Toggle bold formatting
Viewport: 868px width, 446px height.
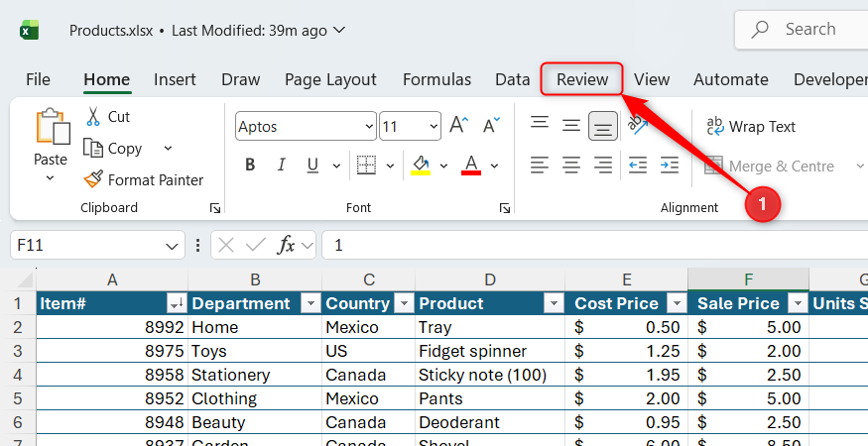(250, 165)
